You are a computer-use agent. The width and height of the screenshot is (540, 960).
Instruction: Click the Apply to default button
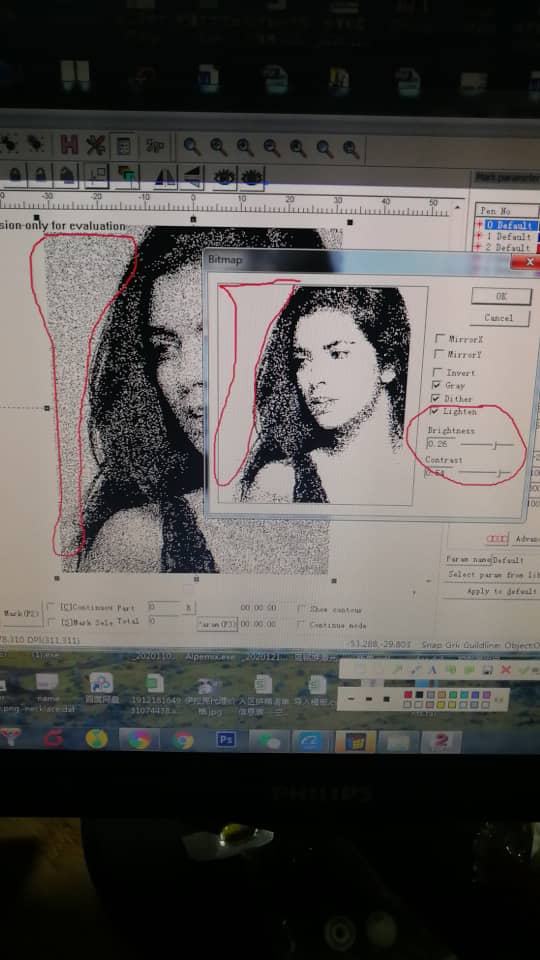pos(493,591)
